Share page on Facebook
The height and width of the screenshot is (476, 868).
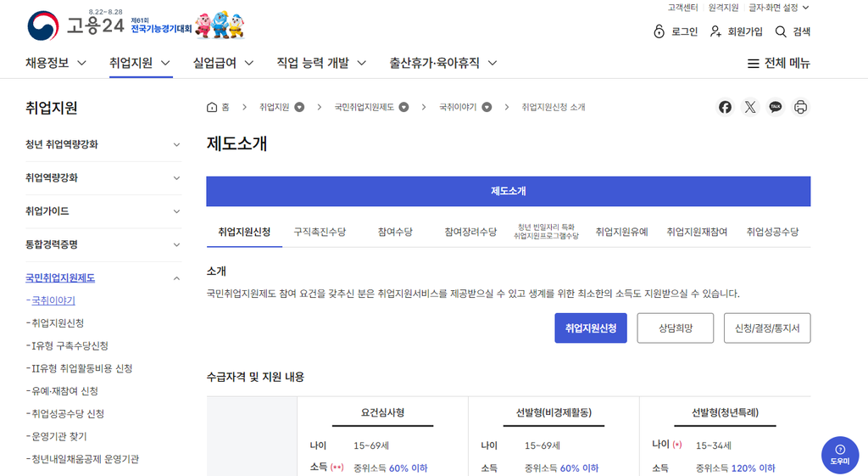(x=726, y=107)
